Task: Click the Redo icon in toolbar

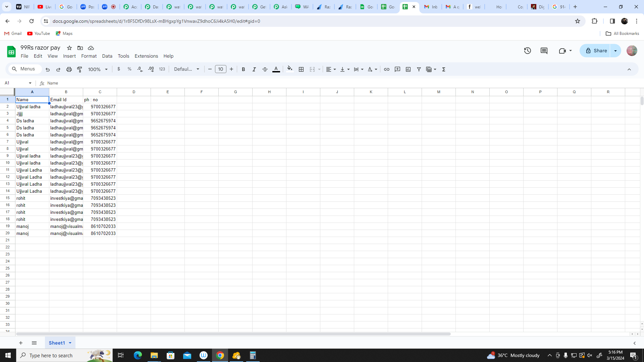Action: pos(58,69)
